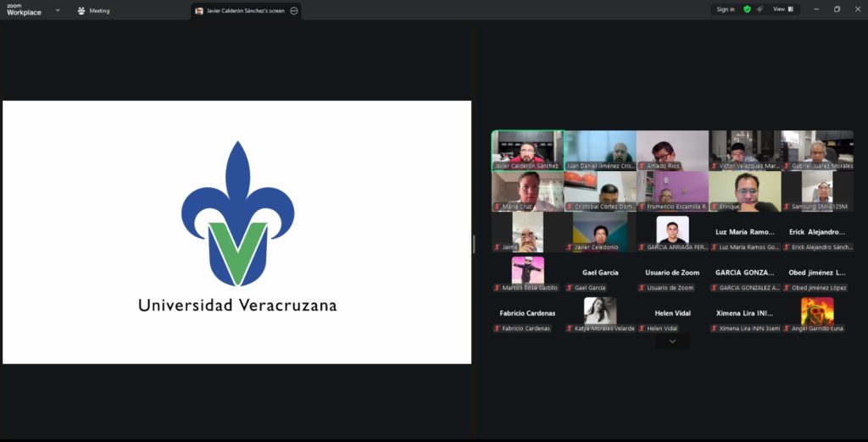This screenshot has height=442, width=868.
Task: Click muted mic icon on Enrique's tile
Action: 715,207
